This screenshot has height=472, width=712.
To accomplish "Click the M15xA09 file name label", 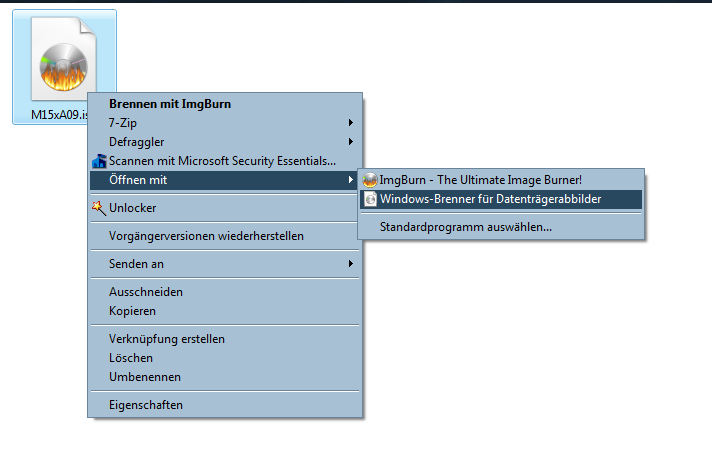I will [x=59, y=115].
